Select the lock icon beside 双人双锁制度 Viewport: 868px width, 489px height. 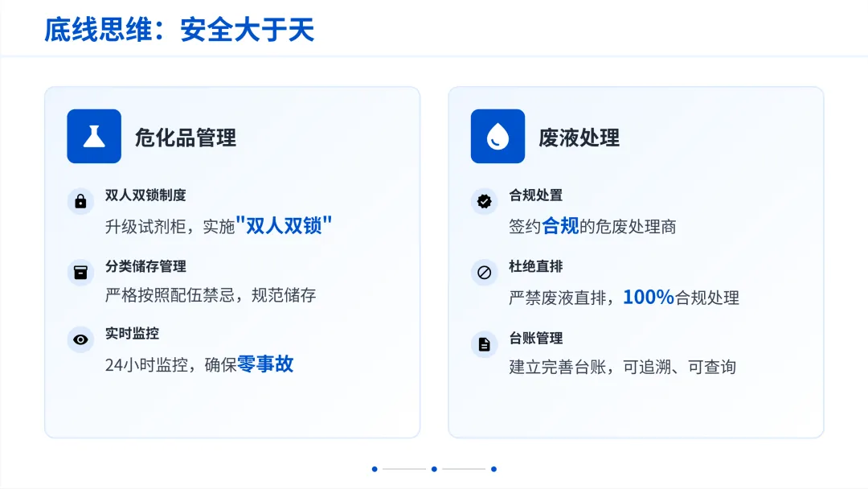click(80, 201)
